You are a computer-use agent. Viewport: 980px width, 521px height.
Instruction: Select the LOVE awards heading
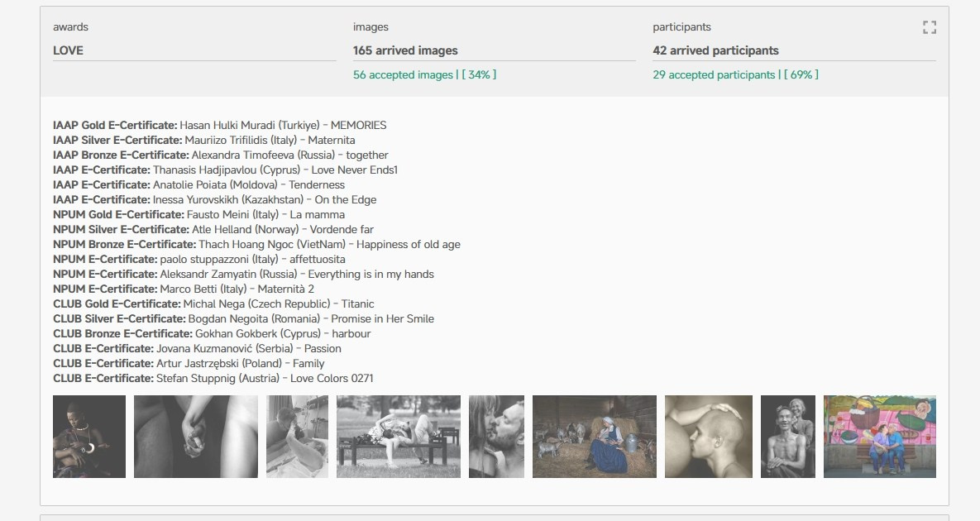click(68, 50)
